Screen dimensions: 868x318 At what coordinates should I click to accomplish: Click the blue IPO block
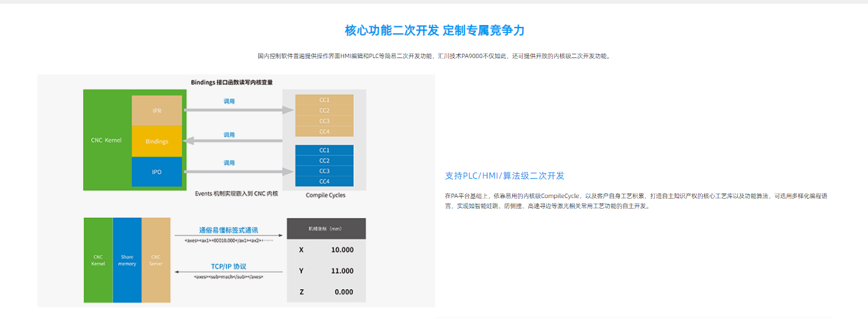pos(156,172)
